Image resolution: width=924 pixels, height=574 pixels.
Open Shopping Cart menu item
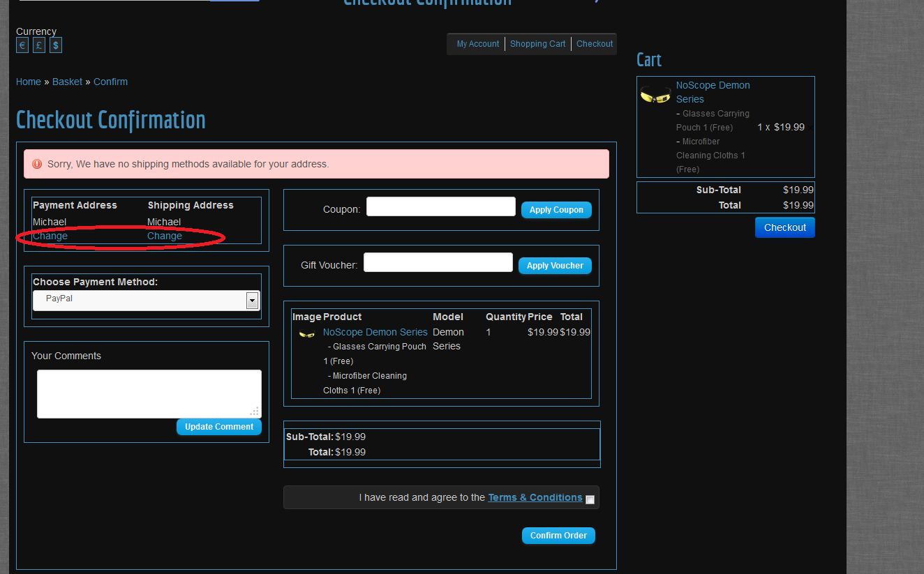[x=537, y=44]
